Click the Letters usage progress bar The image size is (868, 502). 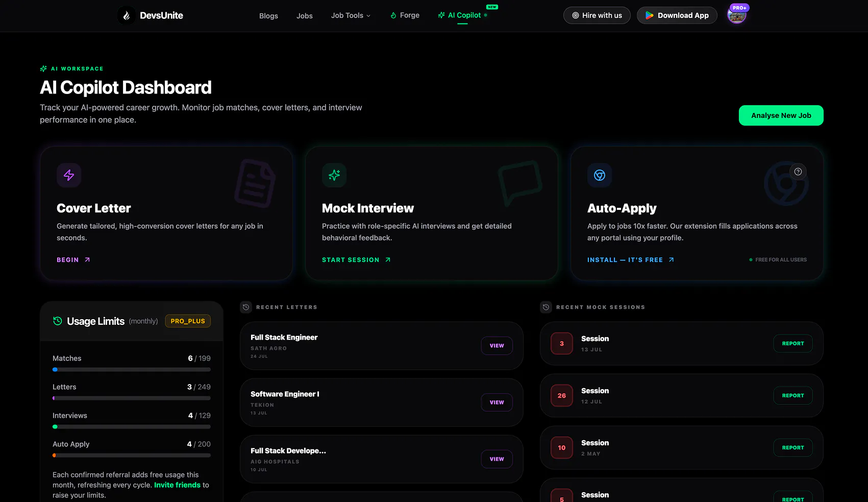click(x=132, y=398)
